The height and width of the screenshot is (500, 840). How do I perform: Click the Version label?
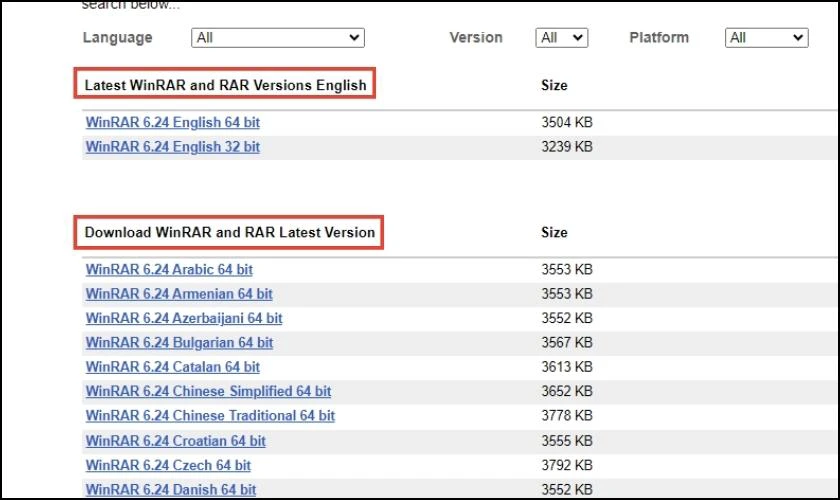476,38
